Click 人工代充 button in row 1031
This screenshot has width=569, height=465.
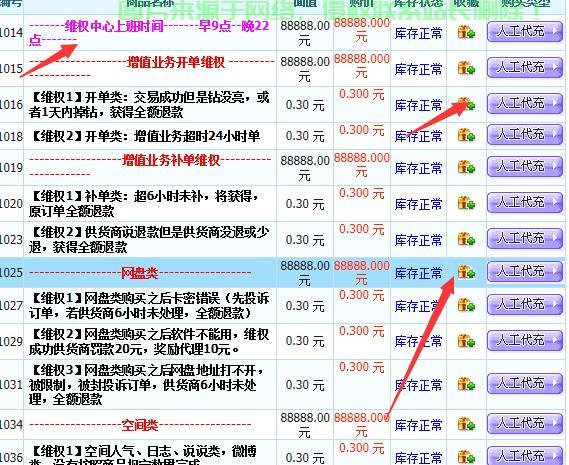[x=525, y=384]
